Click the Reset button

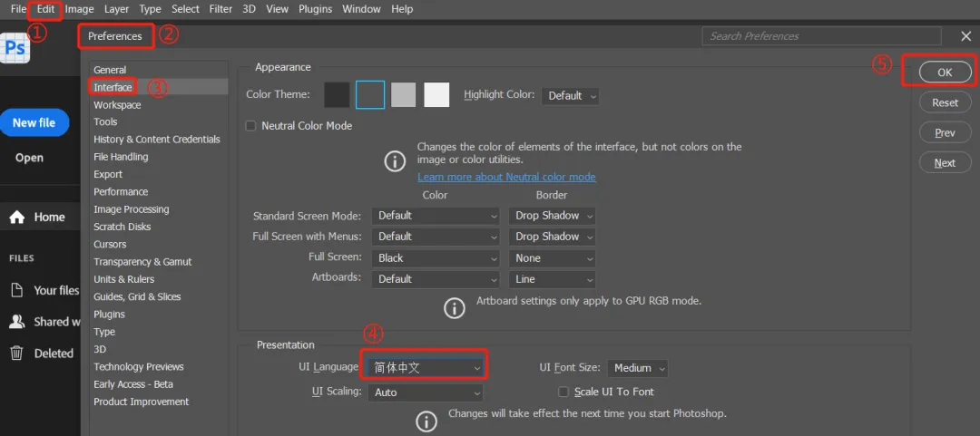tap(945, 102)
